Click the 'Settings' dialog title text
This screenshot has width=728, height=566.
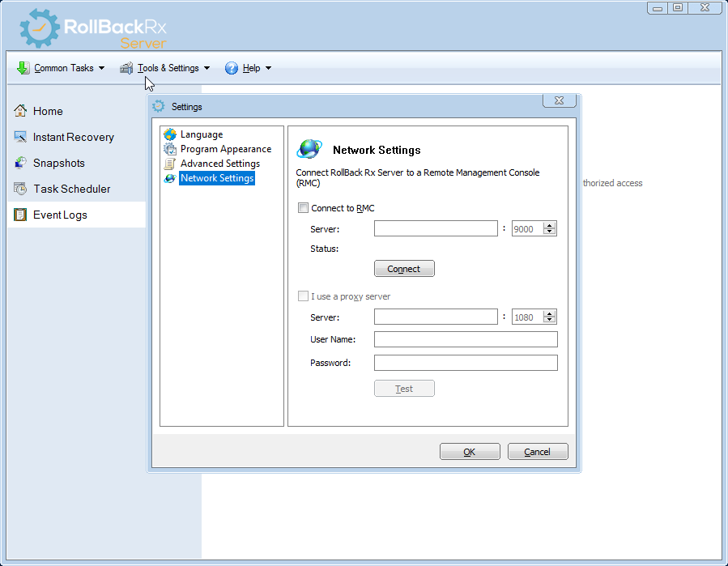[x=186, y=107]
